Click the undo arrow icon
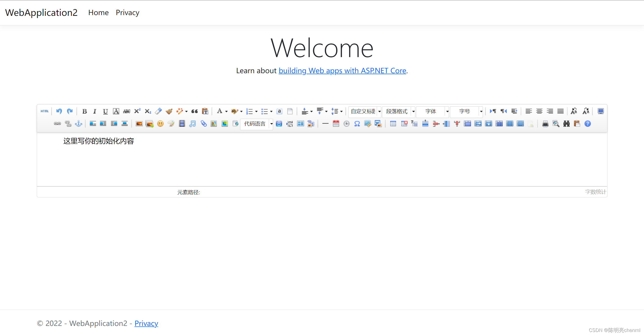Viewport: 644px width, 335px height. click(x=59, y=111)
